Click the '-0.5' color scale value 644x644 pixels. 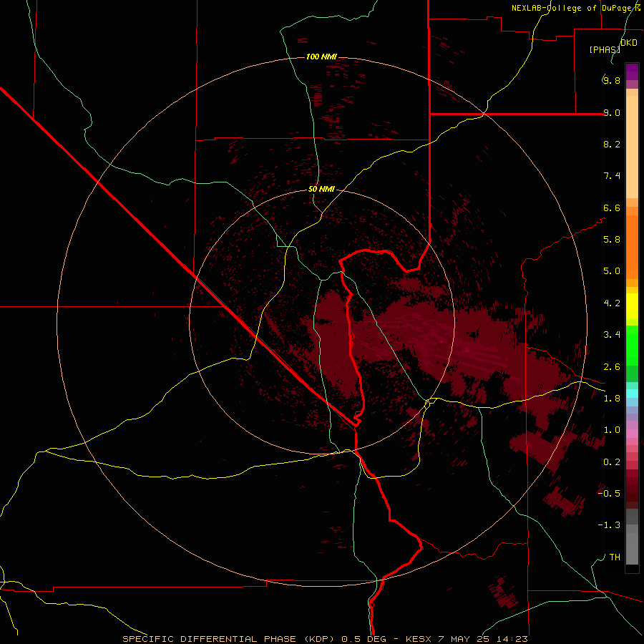609,494
